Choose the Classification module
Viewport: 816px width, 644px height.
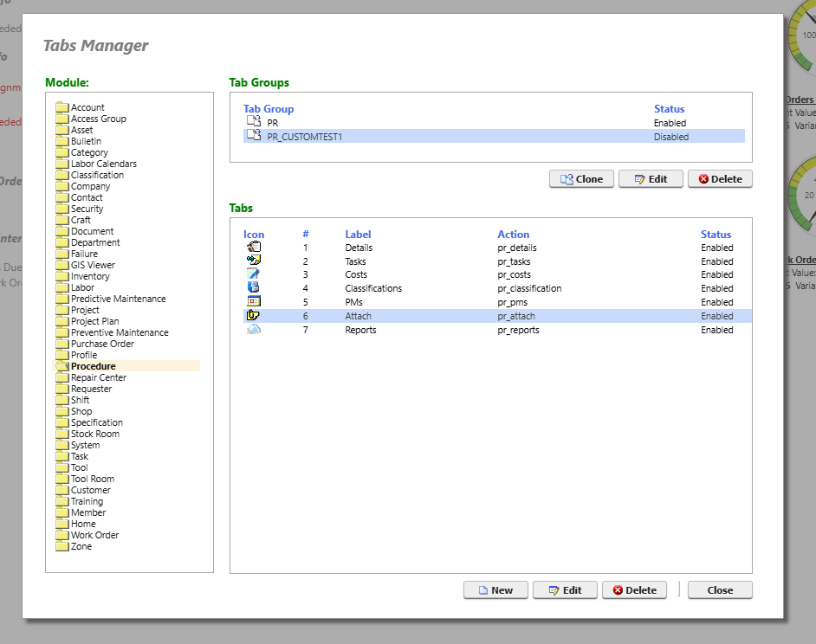pyautogui.click(x=97, y=175)
